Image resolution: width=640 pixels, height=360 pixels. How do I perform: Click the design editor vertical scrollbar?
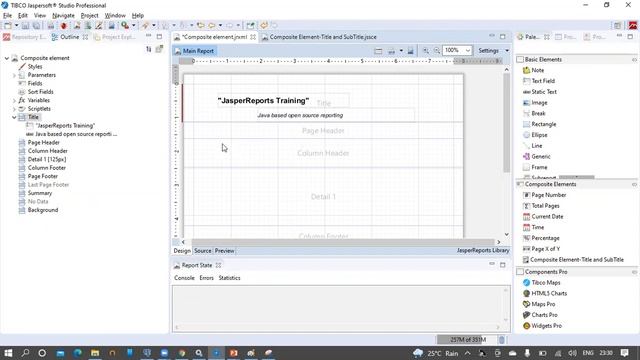click(507, 122)
